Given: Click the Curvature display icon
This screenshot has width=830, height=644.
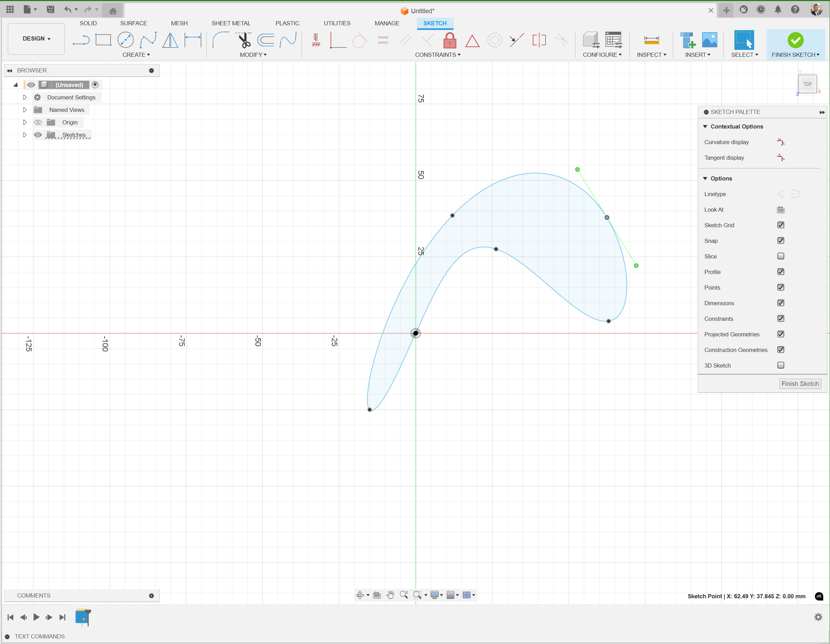Looking at the screenshot, I should point(780,142).
